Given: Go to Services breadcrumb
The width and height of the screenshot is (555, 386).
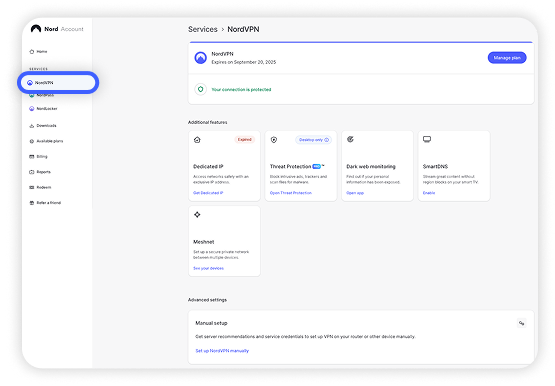Looking at the screenshot, I should click(x=203, y=29).
